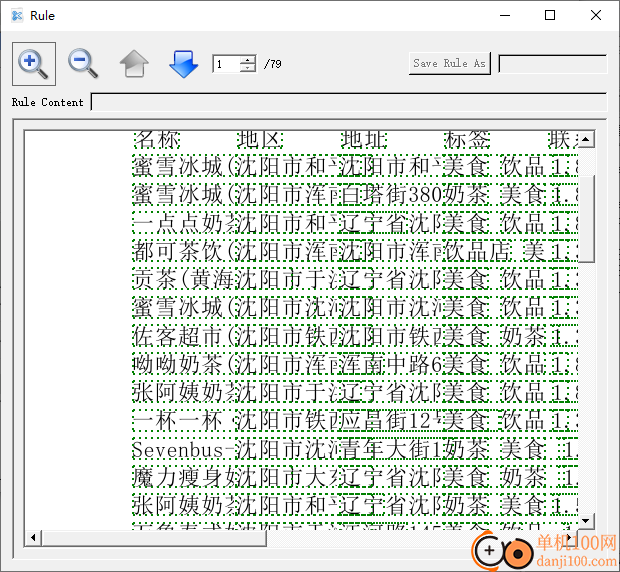Close the Rule window

coord(596,15)
